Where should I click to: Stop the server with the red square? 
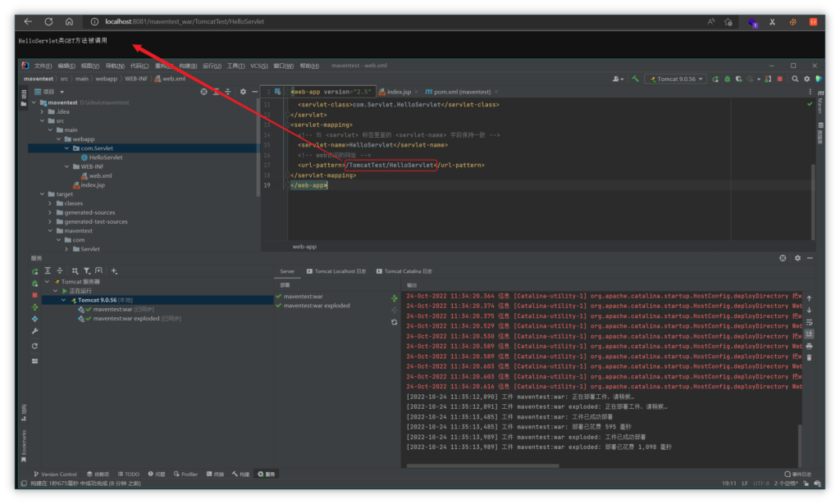(x=780, y=79)
